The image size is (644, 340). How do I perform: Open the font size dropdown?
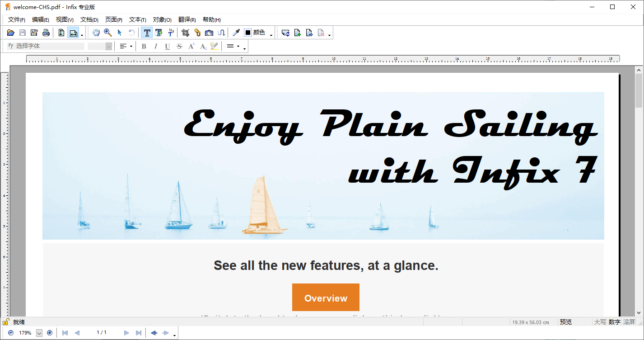(x=108, y=46)
